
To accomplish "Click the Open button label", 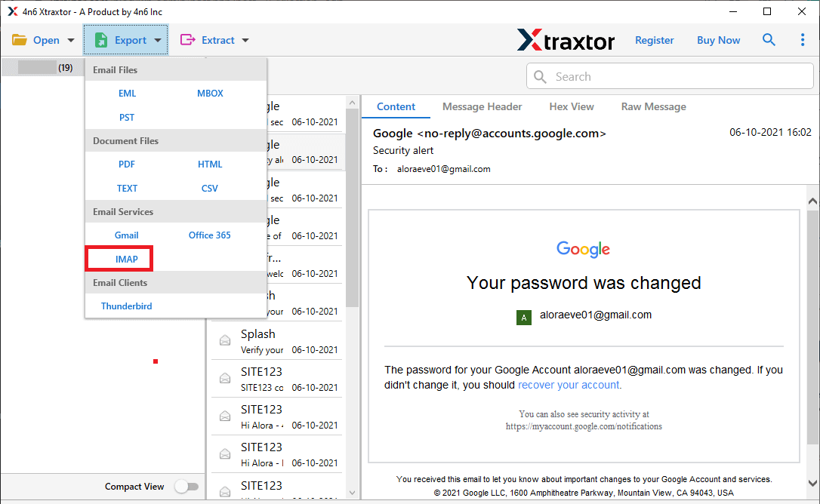I will (x=46, y=40).
